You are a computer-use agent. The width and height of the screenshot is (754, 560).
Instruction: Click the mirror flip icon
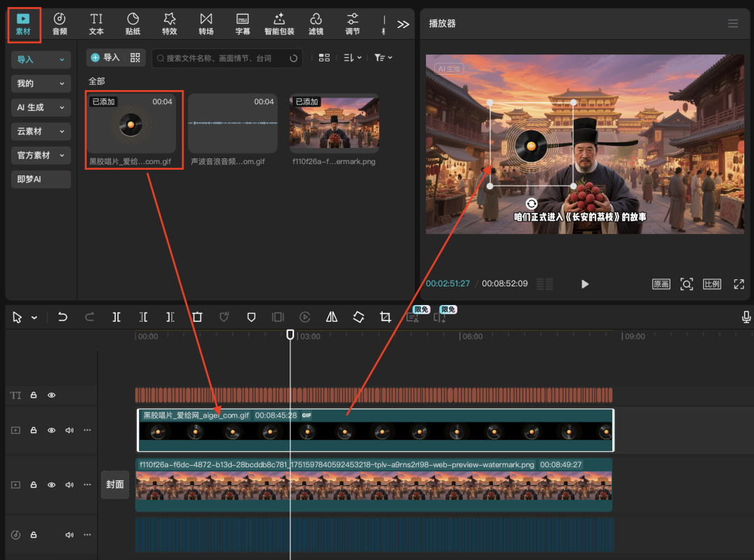coord(332,317)
